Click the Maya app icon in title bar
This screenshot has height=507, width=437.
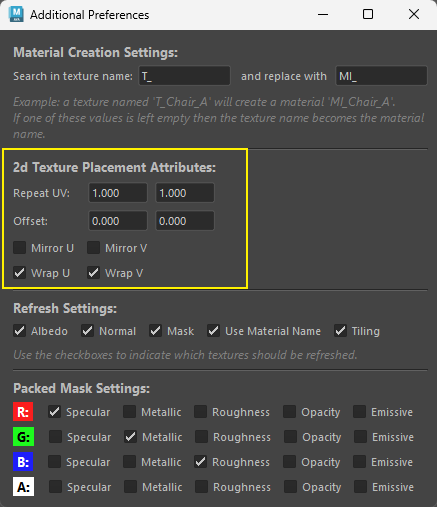16,14
